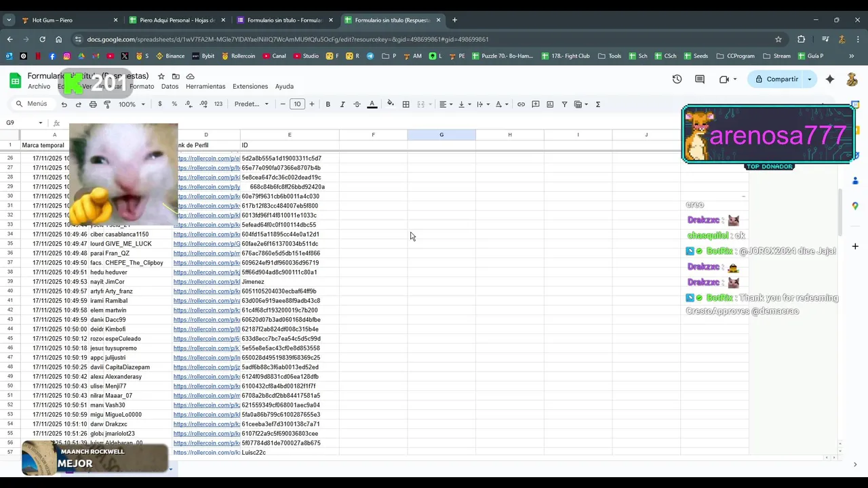Open the Formato menu
The height and width of the screenshot is (488, 868).
pos(142,87)
